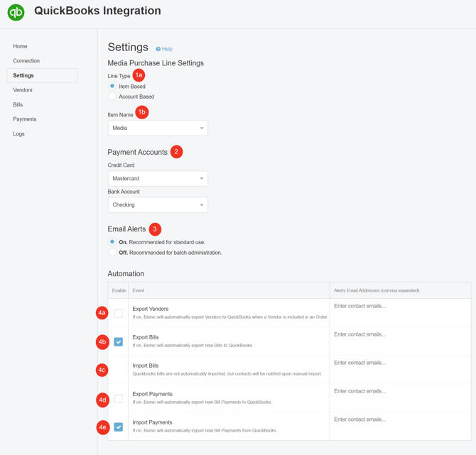Open the Bank Account Checking dropdown
The width and height of the screenshot is (476, 455).
(158, 204)
